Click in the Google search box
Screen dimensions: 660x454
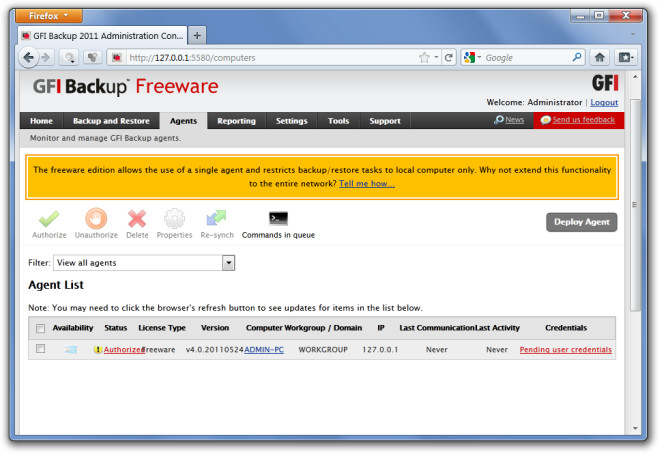[x=526, y=58]
